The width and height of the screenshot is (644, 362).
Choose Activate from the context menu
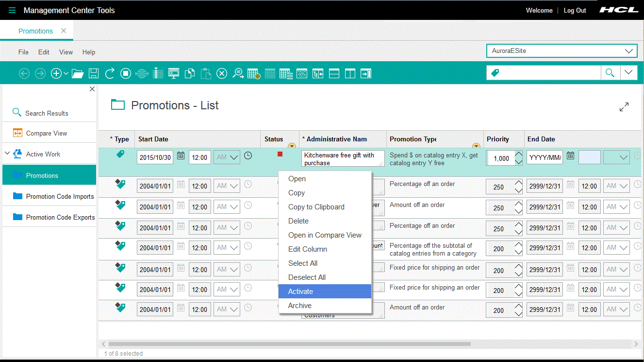[x=300, y=292]
